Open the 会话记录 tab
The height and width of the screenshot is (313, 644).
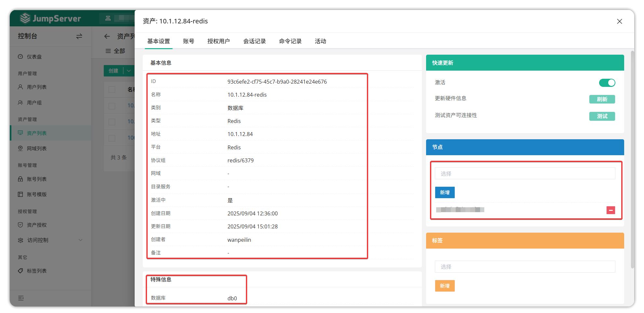[x=254, y=41]
